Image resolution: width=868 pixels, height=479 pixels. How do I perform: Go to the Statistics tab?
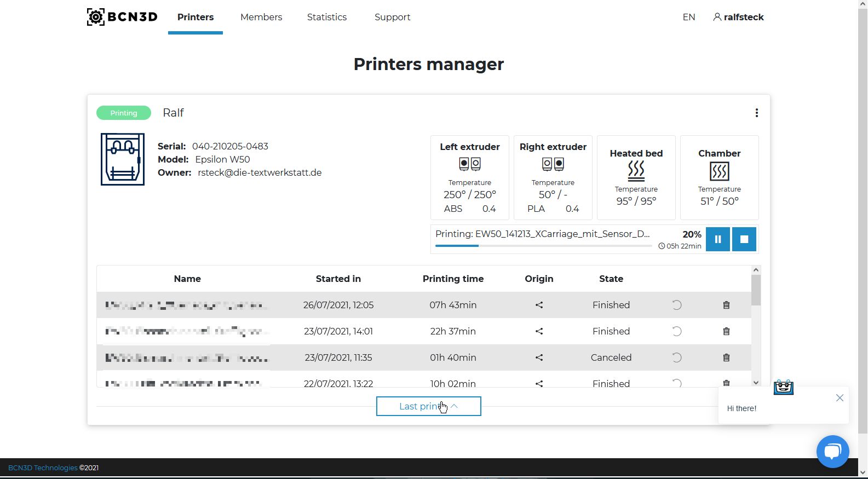click(x=327, y=17)
